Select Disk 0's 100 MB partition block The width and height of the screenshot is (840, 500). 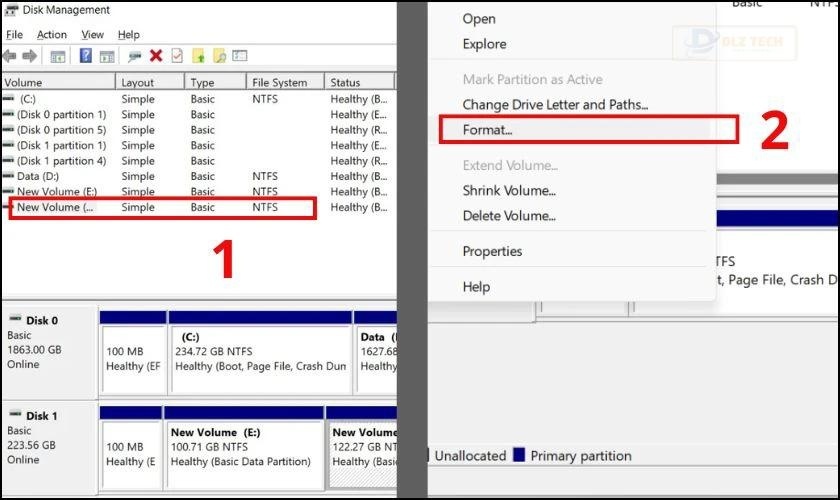[133, 354]
